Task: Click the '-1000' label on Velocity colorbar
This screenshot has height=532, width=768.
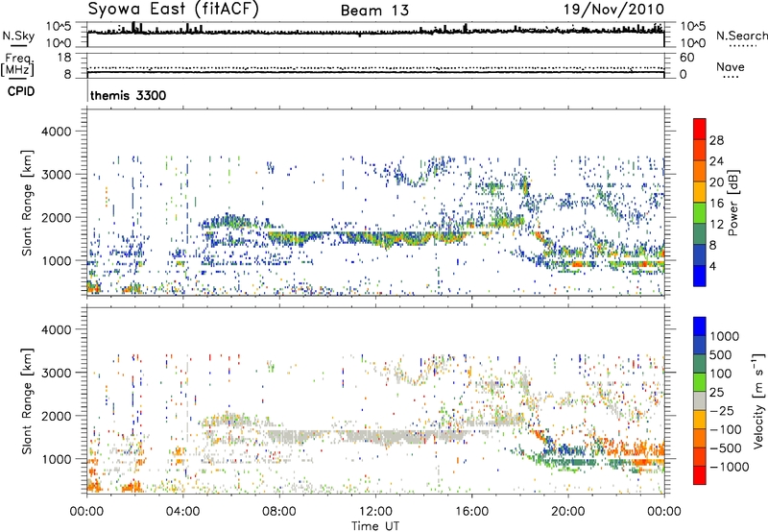Action: [x=730, y=467]
